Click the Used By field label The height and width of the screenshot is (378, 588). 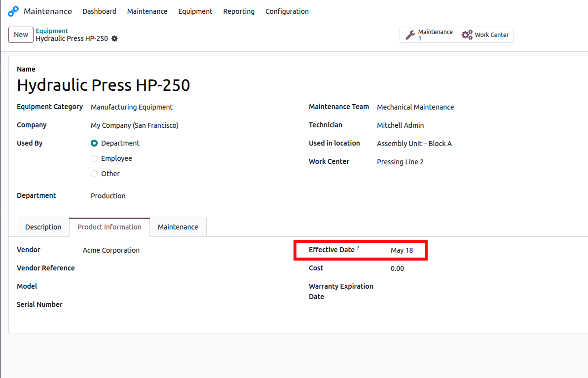click(x=30, y=143)
